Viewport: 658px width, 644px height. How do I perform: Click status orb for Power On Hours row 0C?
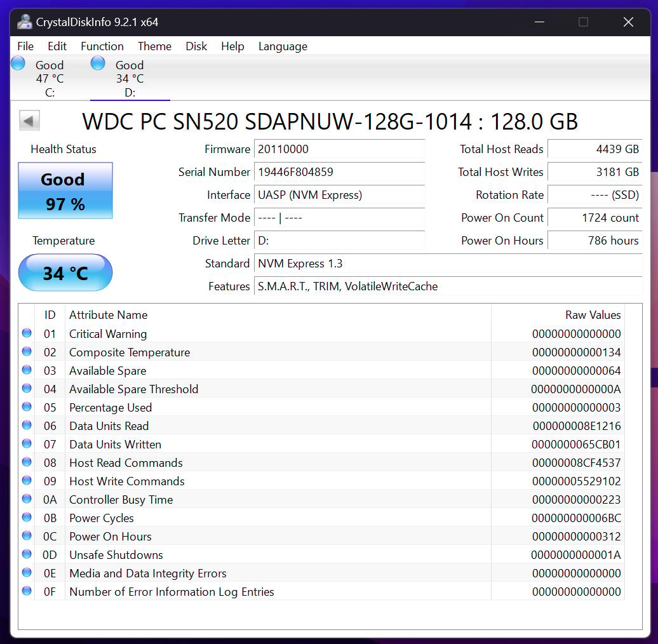27,536
